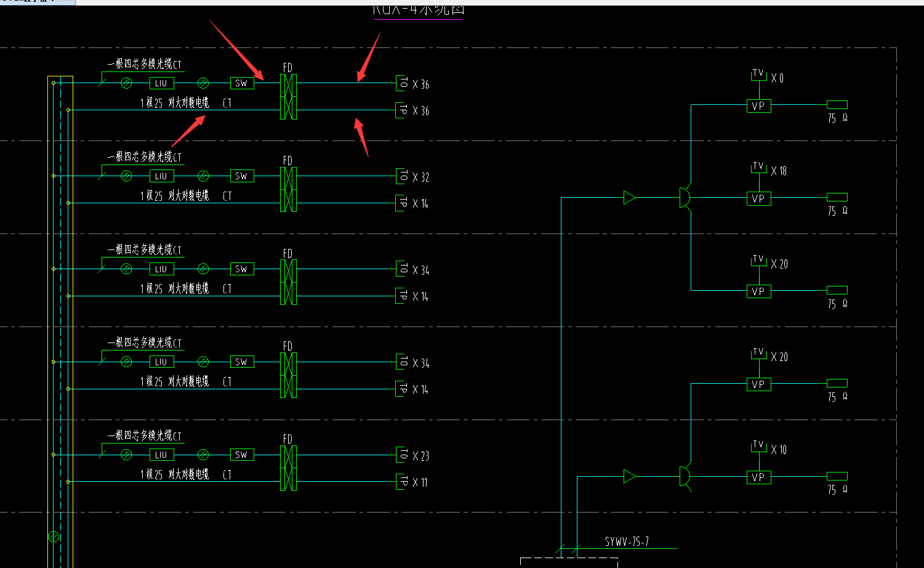Image resolution: width=924 pixels, height=568 pixels.
Task: Select the amplifier triangle feeding the TV X 10 splitter
Action: click(629, 476)
